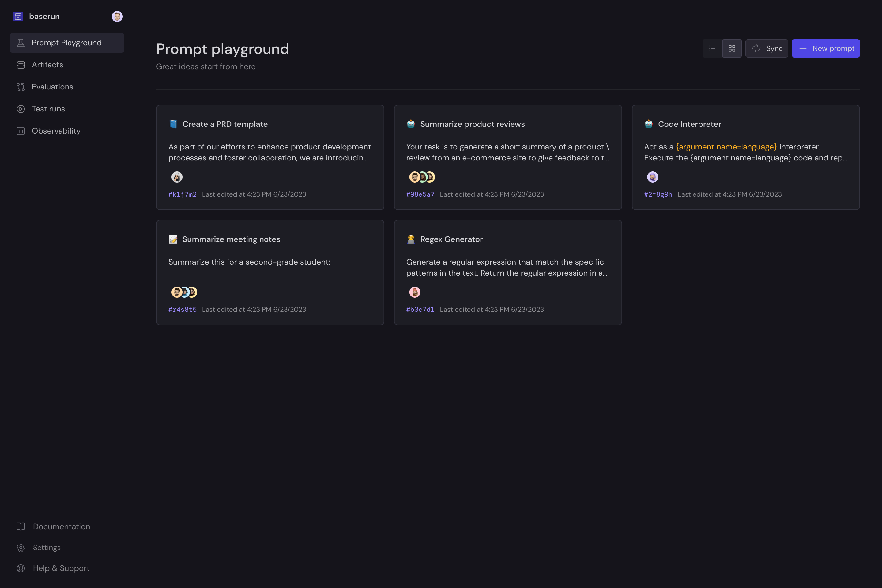
Task: Switch to grid view layout
Action: click(x=732, y=48)
